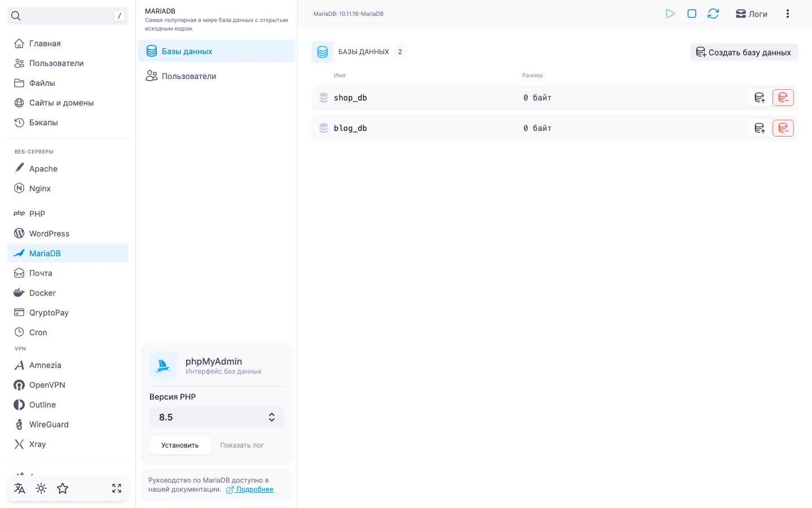The height and width of the screenshot is (508, 812).
Task: Open the Подробнее documentation link
Action: (x=250, y=489)
